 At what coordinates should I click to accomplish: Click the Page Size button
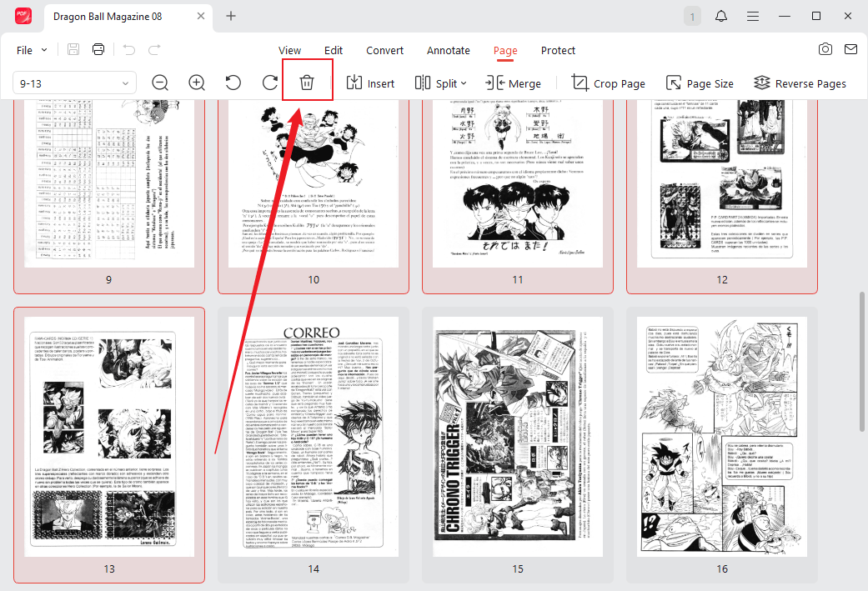click(700, 83)
